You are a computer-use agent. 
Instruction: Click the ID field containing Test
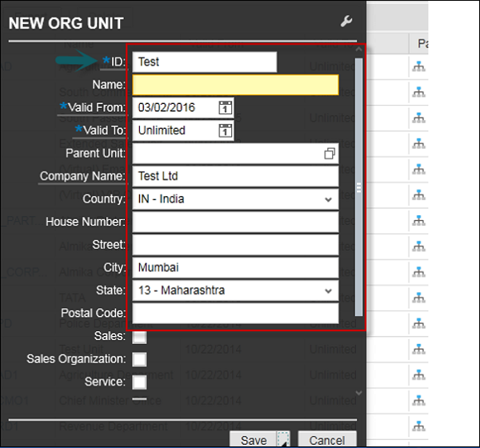pyautogui.click(x=204, y=62)
